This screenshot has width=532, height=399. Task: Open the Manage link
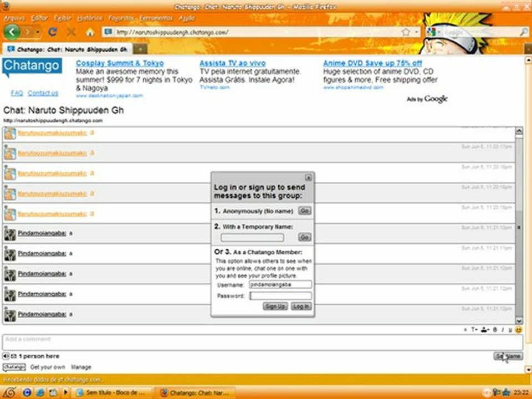(81, 367)
